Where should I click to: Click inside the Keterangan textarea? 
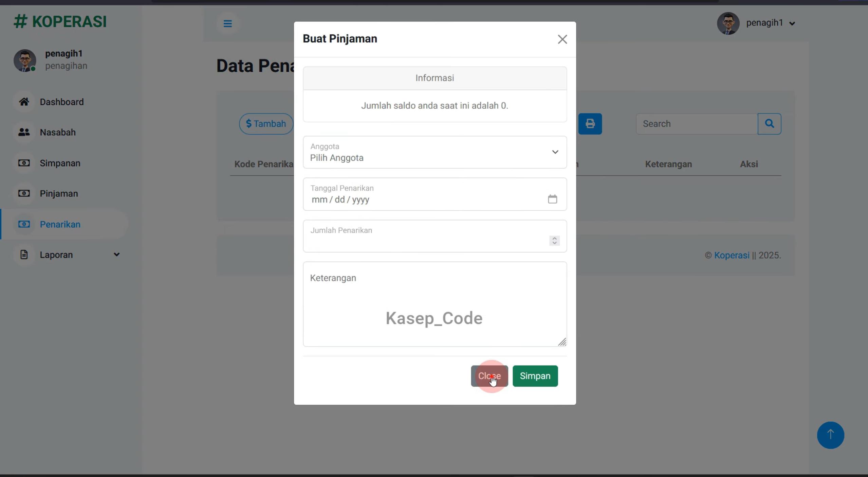click(435, 304)
